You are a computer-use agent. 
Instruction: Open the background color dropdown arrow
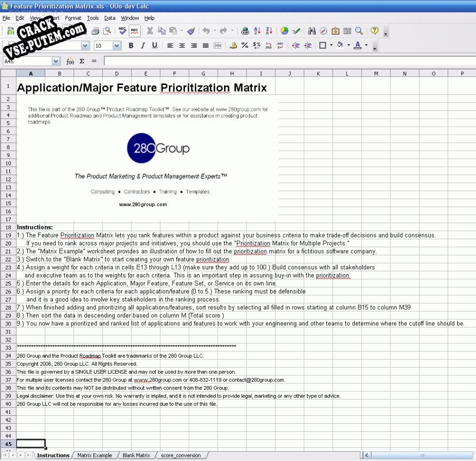[348, 45]
